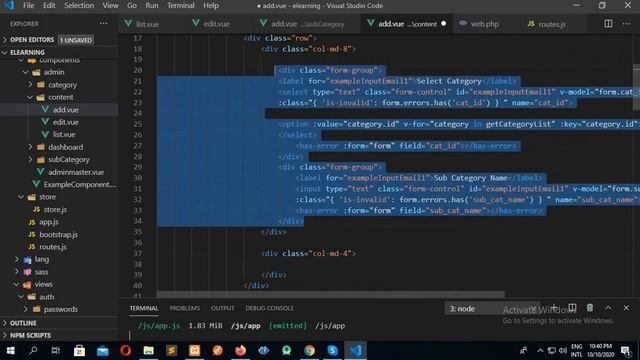Screen dimensions: 640x360
Task: Collapse the views folder
Action: click(x=43, y=284)
